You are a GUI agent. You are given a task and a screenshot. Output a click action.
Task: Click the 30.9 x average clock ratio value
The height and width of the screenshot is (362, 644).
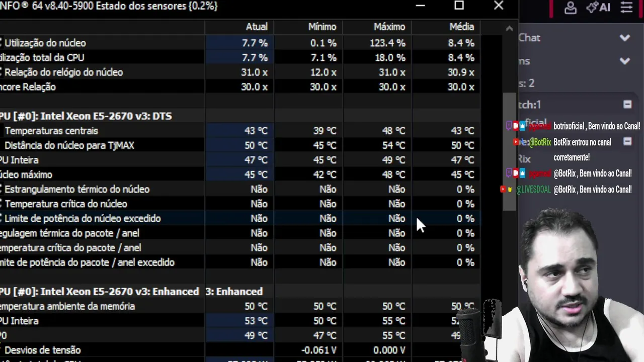coord(461,72)
